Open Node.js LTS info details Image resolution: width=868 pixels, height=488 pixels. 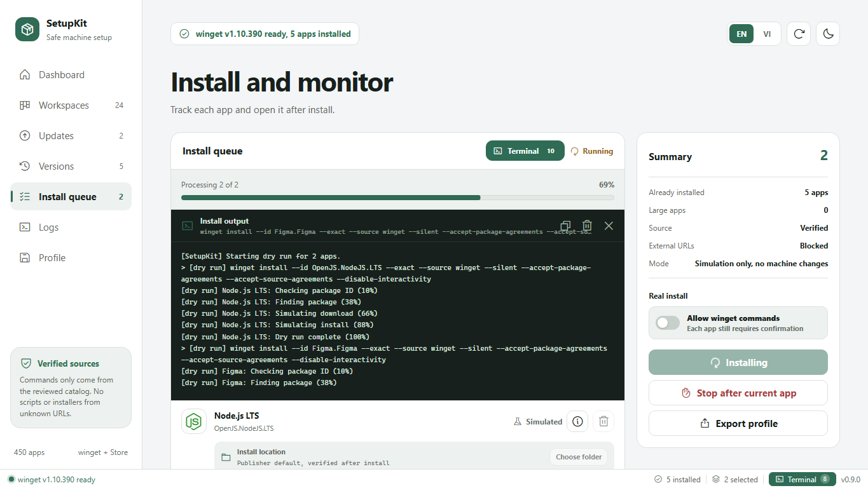(x=577, y=421)
